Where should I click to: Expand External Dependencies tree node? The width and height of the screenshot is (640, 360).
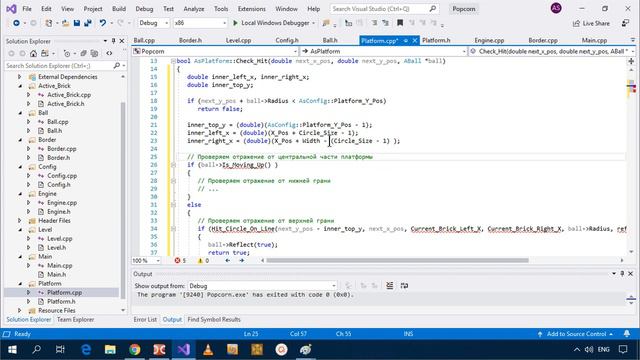tap(19, 77)
